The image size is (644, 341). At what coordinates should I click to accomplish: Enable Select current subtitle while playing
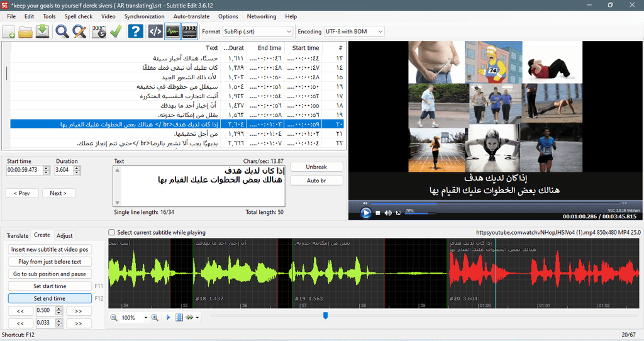[x=111, y=233]
